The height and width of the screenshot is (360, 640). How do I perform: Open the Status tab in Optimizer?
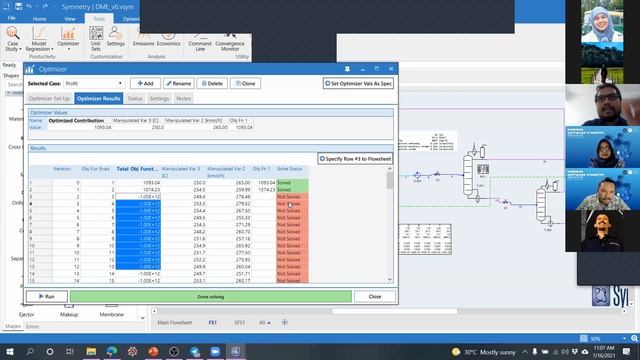[x=135, y=98]
